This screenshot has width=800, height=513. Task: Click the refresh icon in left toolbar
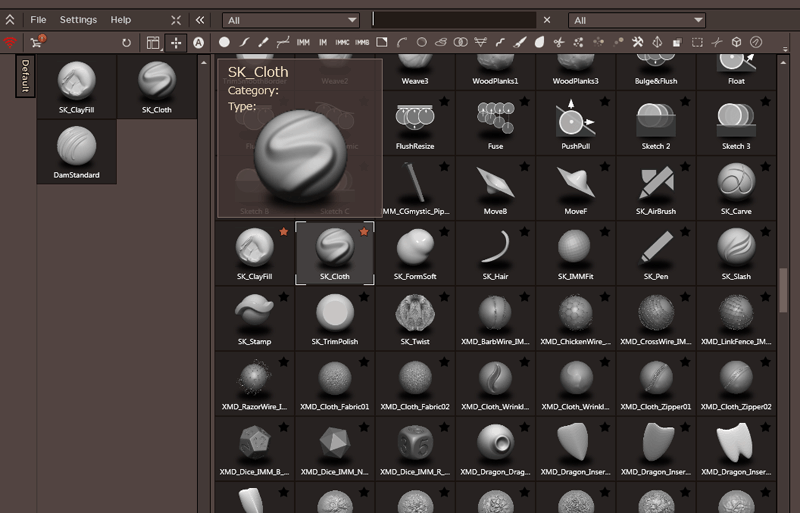coord(126,43)
